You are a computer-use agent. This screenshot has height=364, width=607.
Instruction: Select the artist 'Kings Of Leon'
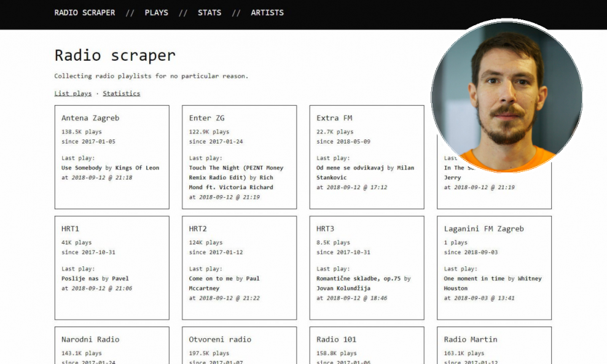tap(137, 168)
